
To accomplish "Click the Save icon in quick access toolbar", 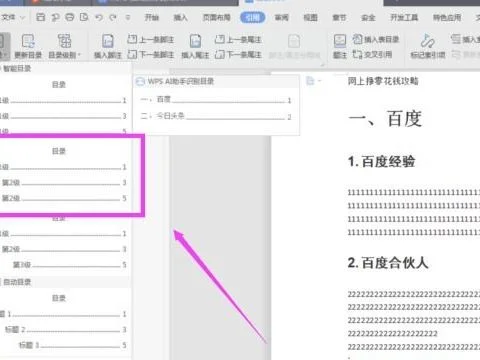I will [40, 17].
